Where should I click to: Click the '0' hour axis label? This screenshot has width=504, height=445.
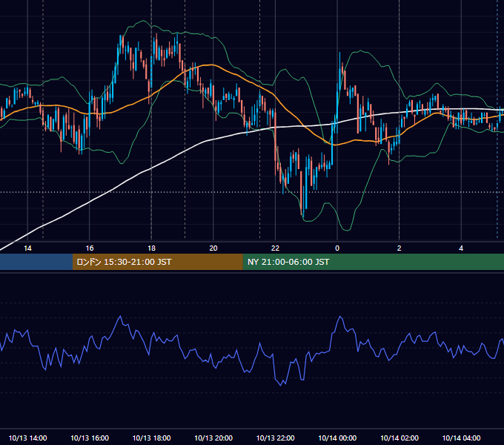point(337,248)
